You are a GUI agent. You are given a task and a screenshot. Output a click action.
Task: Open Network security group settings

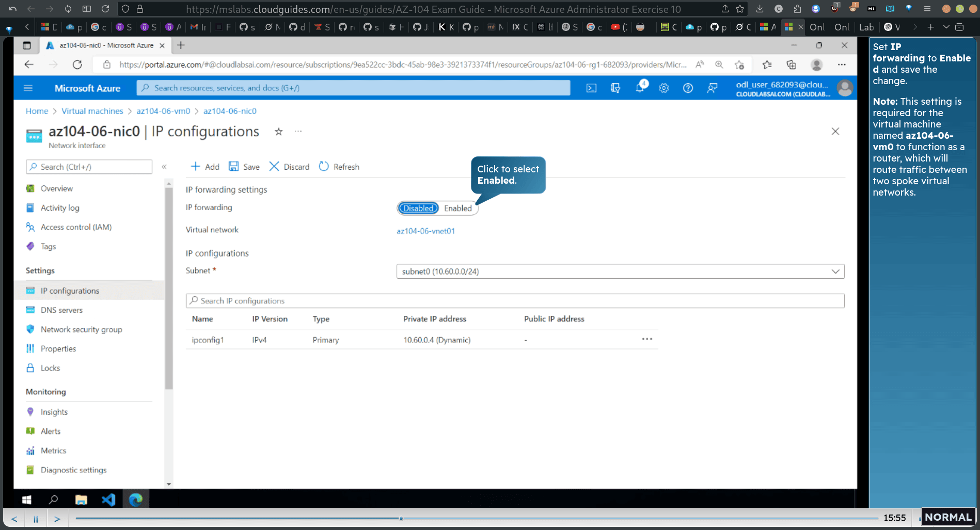coord(81,329)
